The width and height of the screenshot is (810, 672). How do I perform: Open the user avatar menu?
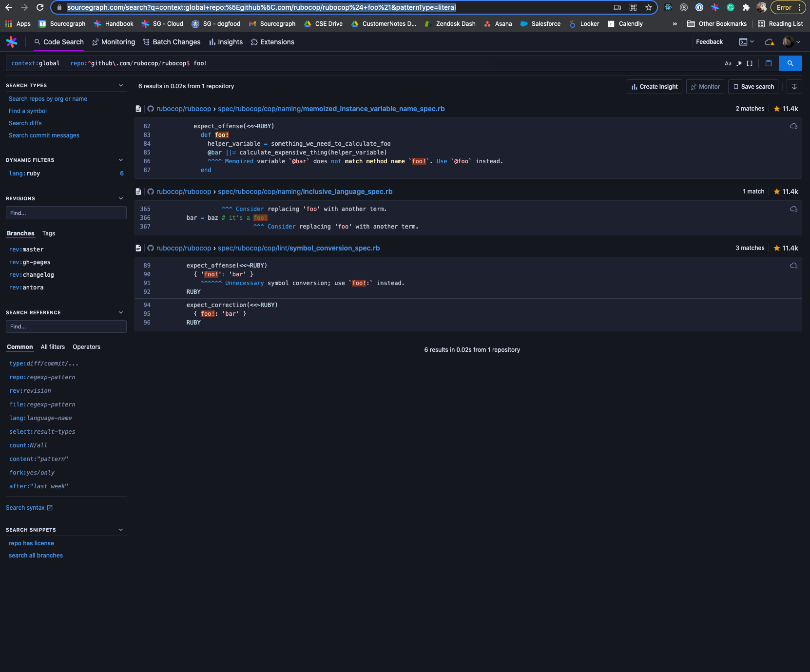pyautogui.click(x=791, y=42)
